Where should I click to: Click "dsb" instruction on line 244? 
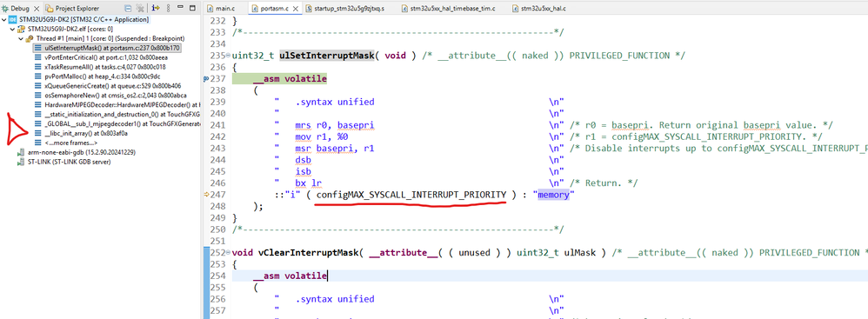303,160
